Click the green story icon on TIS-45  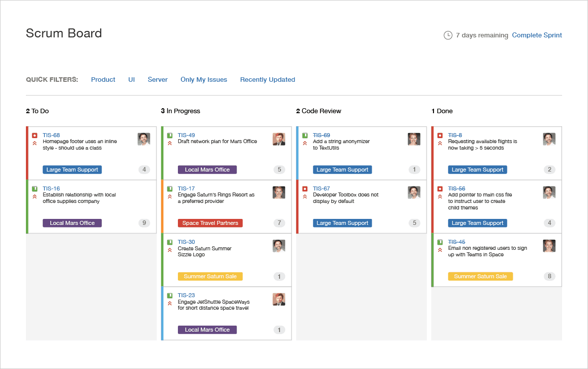point(440,242)
